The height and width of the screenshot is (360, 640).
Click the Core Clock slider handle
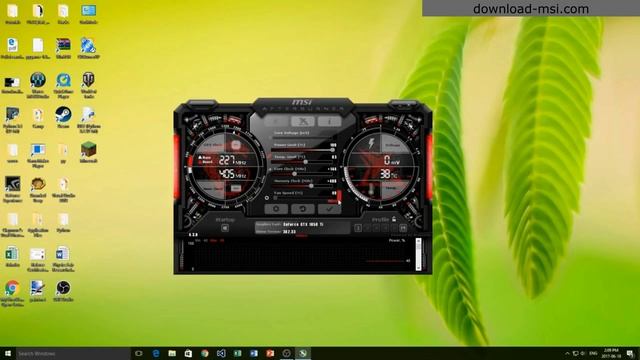point(294,174)
